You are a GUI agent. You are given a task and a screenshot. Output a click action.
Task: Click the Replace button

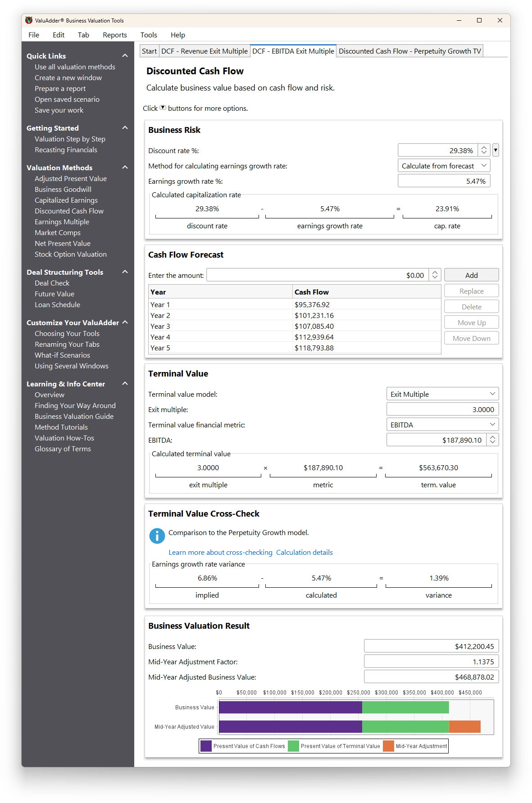point(471,291)
